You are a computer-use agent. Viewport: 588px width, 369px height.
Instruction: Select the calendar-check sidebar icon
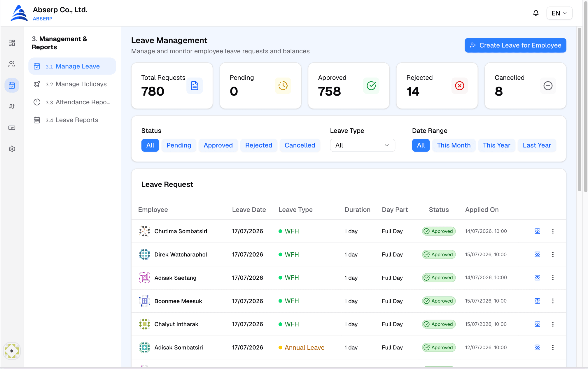pyautogui.click(x=12, y=85)
